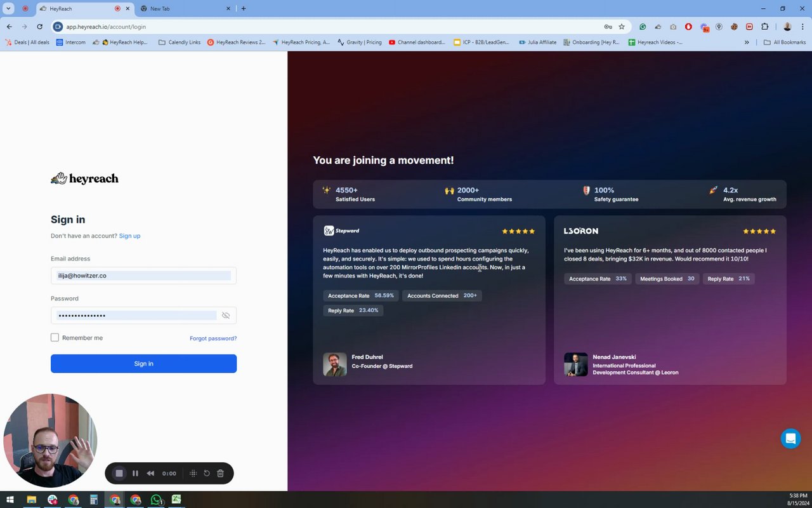
Task: Click the dotted grid icon in recorder bar
Action: (193, 473)
